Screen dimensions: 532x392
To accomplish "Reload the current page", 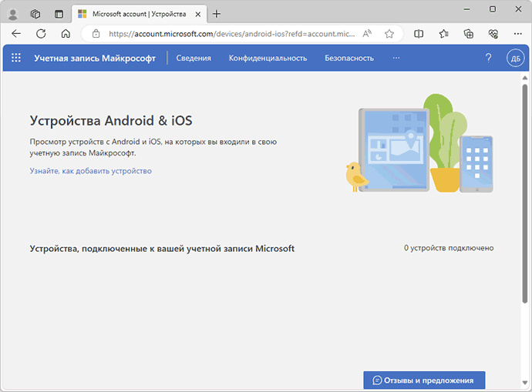I will point(41,34).
